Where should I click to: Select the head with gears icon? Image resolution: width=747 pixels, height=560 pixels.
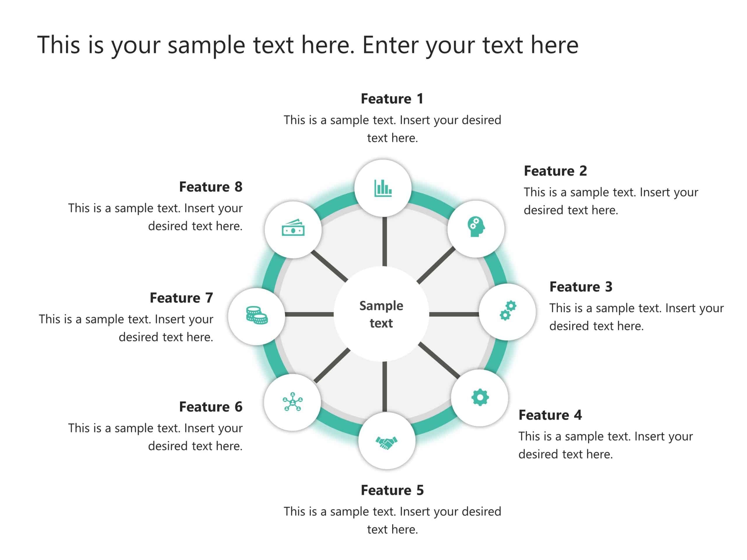[x=476, y=227]
